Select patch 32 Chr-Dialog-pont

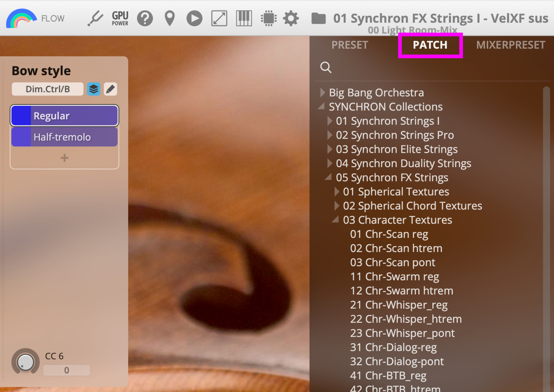click(397, 361)
